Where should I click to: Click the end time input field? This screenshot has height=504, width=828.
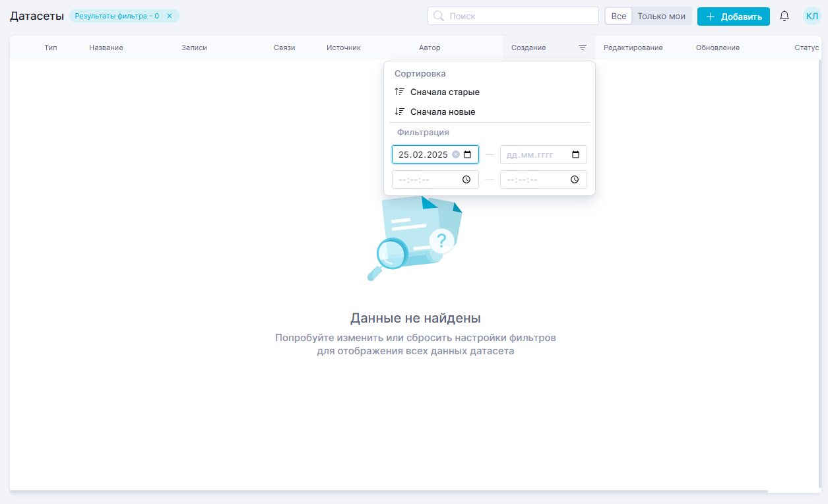tap(544, 179)
